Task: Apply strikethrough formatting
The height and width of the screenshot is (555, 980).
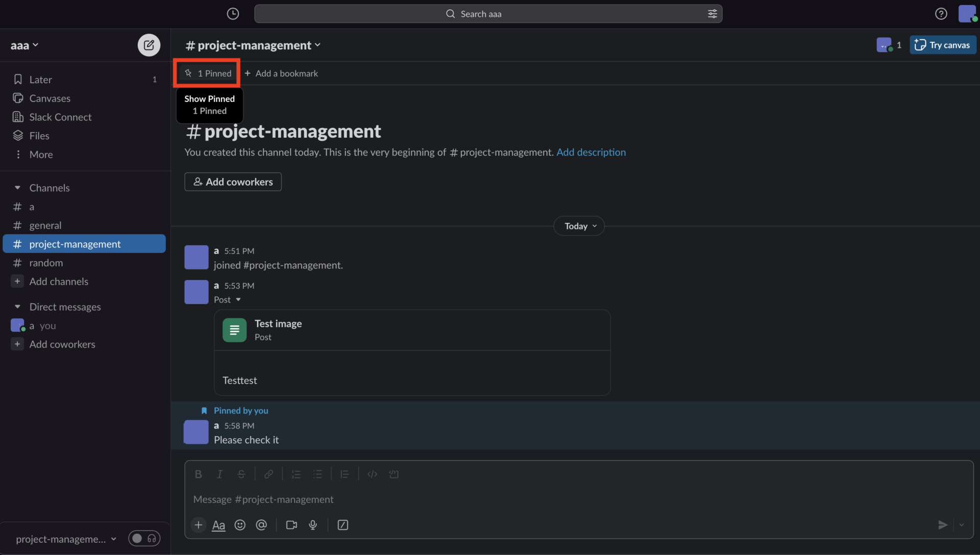Action: (241, 474)
